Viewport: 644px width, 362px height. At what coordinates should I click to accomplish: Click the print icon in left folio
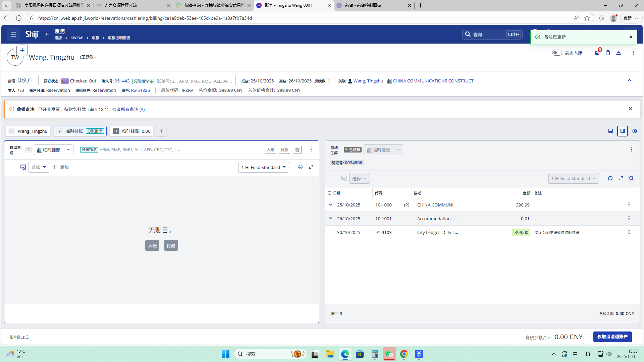(300, 167)
